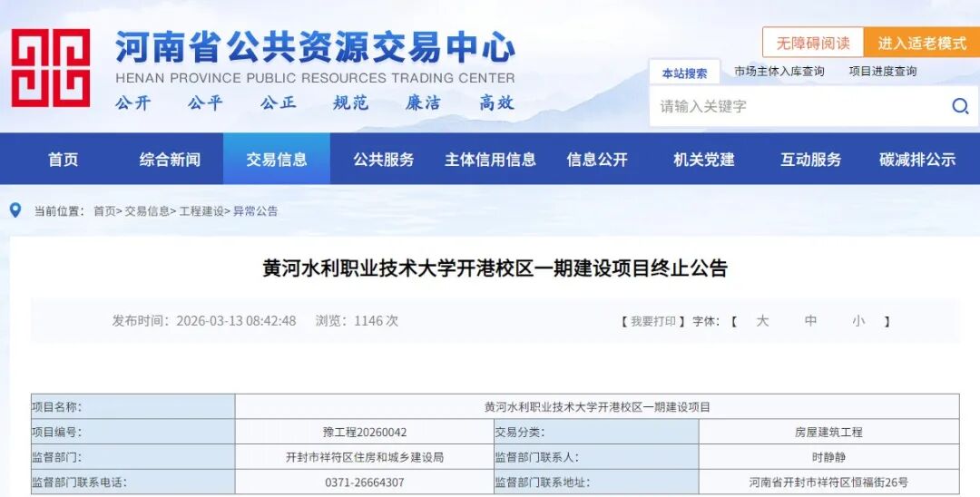Click the project number 豫工程20260042
Screen dimensions: 980x497
[x=365, y=432]
